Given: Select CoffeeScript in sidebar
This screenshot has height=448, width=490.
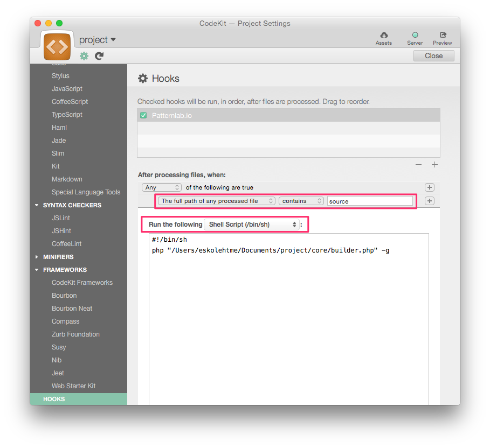Looking at the screenshot, I should (x=70, y=102).
